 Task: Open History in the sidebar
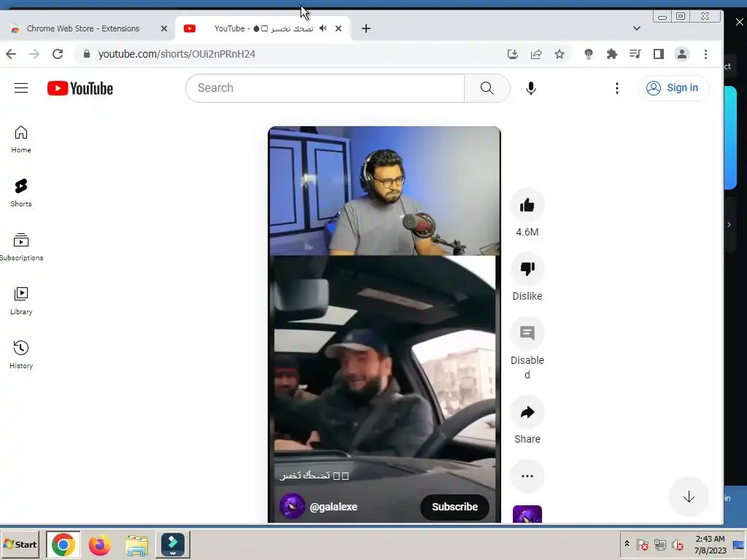click(21, 355)
